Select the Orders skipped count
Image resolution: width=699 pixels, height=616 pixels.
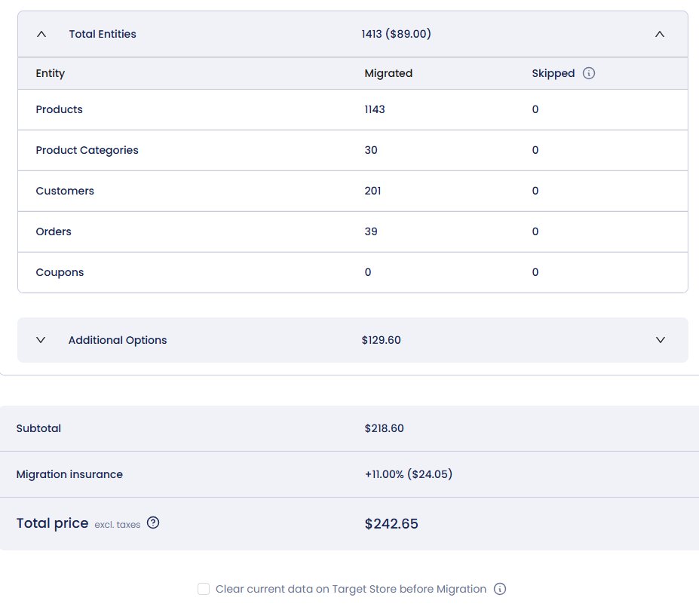[535, 231]
